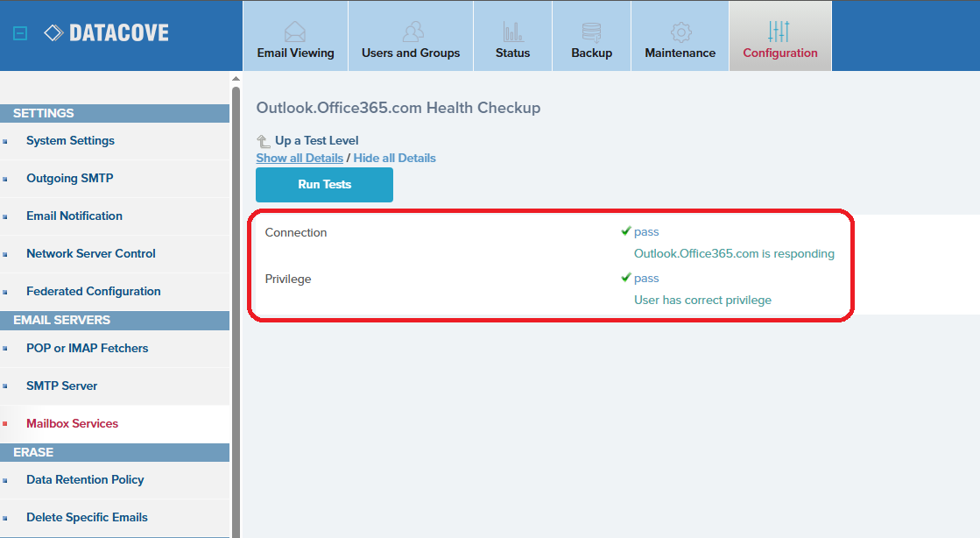The image size is (980, 538).
Task: Open POP or IMAP Fetchers
Action: point(87,349)
